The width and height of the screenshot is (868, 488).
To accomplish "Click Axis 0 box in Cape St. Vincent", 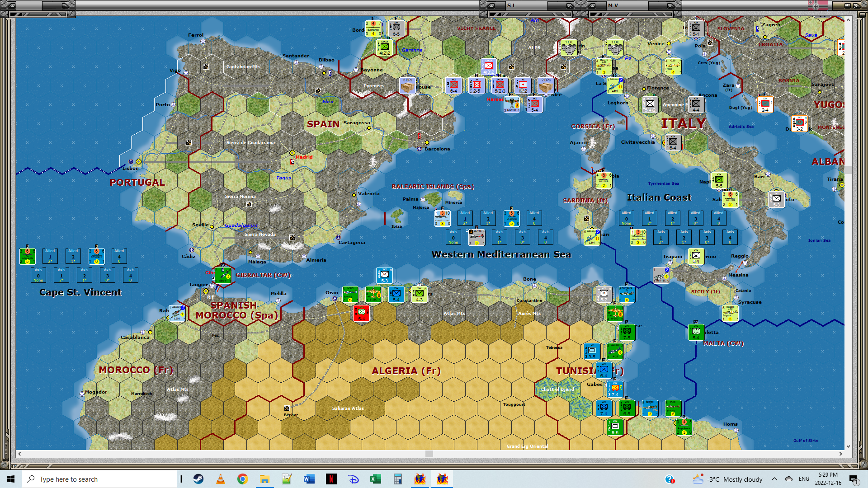I will click(x=38, y=275).
